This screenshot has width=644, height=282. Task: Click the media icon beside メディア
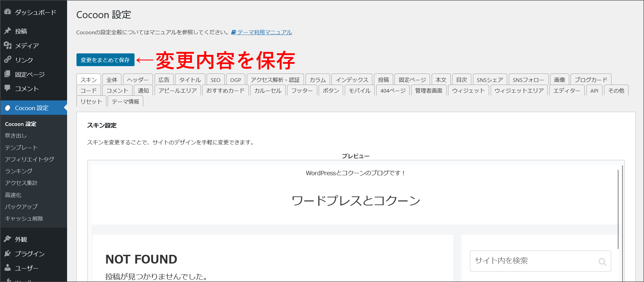[x=7, y=45]
